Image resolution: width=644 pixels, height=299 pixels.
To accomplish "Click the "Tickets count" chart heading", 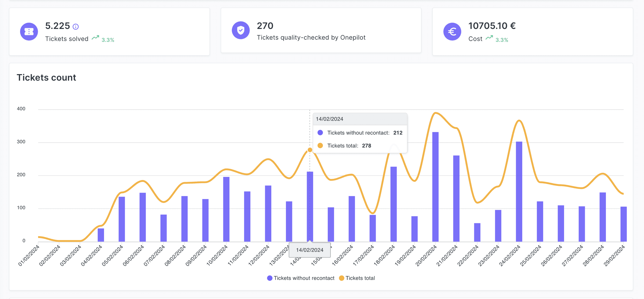I will 47,78.
